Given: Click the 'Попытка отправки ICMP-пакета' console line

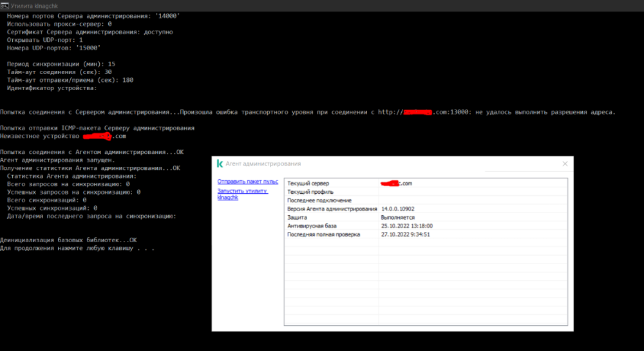Looking at the screenshot, I should click(97, 128).
